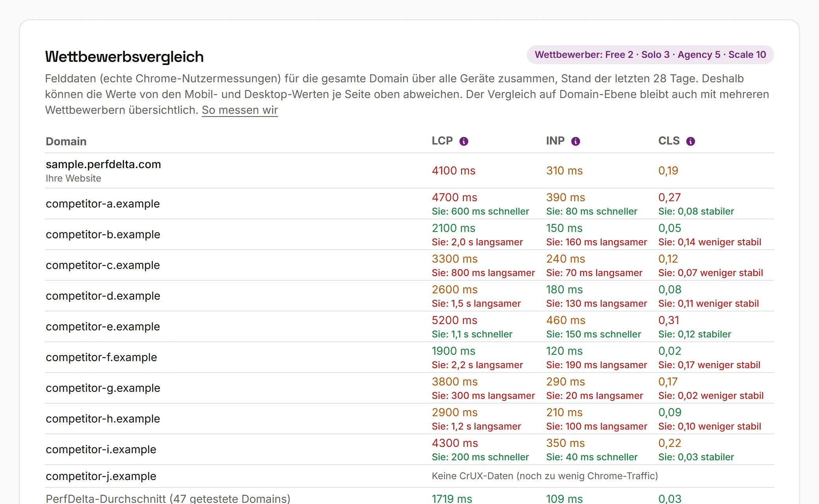Click the 1719 ms average LCP value

pos(452,499)
